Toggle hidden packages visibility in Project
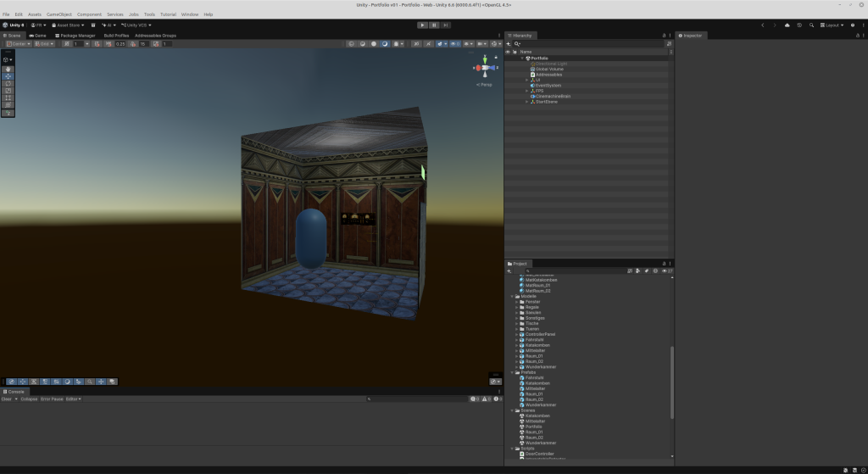The height and width of the screenshot is (474, 868). 666,270
